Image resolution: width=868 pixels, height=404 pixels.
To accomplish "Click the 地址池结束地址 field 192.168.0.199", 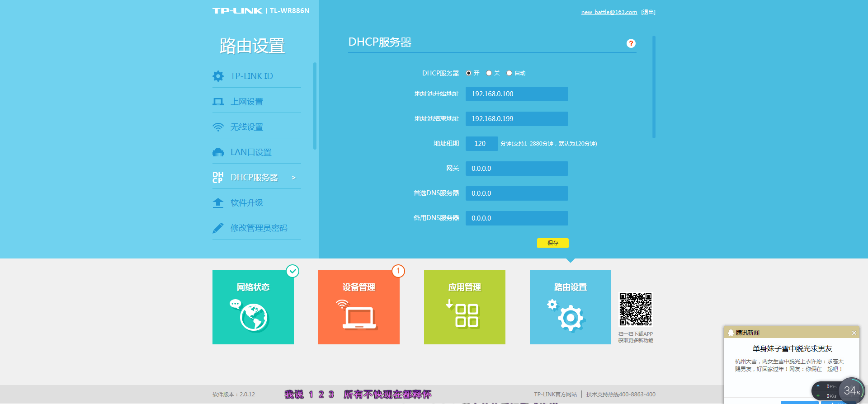I will (517, 119).
